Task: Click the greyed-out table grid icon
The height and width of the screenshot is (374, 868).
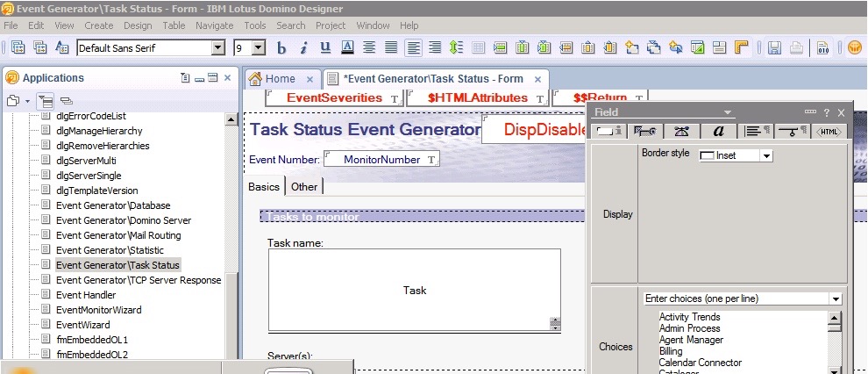Action: [x=479, y=48]
